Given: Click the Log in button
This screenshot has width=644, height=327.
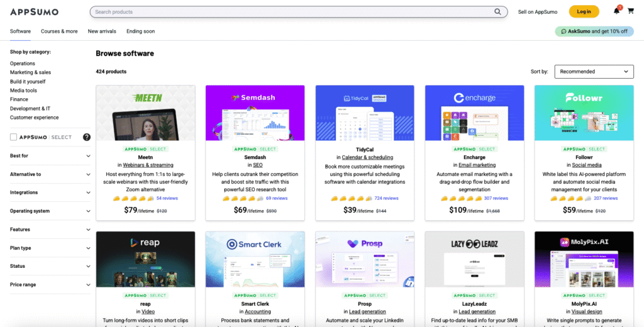Looking at the screenshot, I should coord(584,11).
